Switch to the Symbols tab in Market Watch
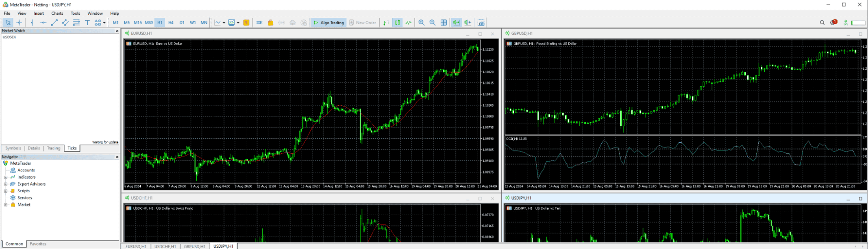 (13, 148)
